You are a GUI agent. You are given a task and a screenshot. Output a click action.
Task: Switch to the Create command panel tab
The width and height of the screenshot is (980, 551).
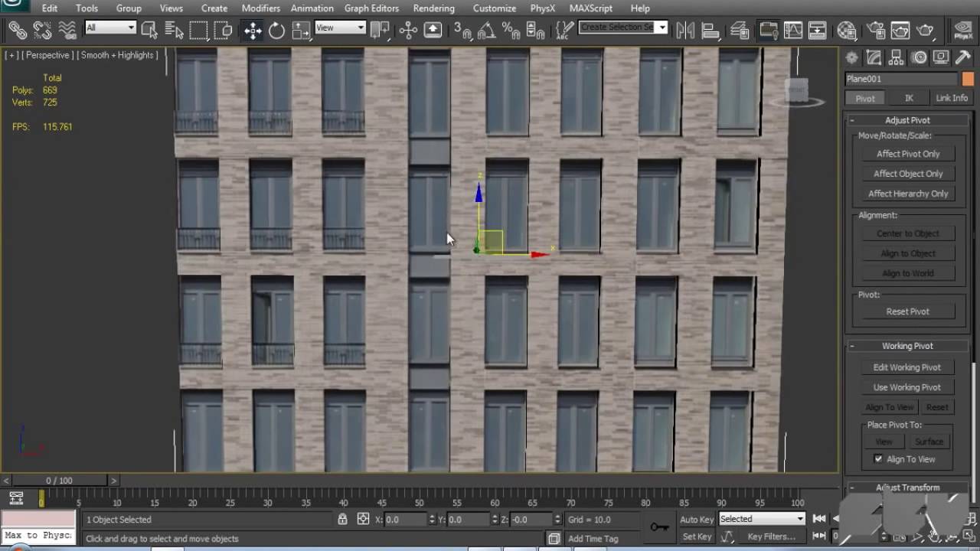tap(851, 58)
